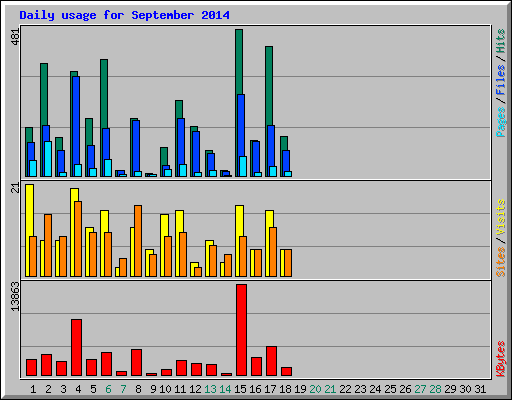This screenshot has height=400, width=512.
Task: Click the blue files bar for day 11
Action: click(x=181, y=141)
